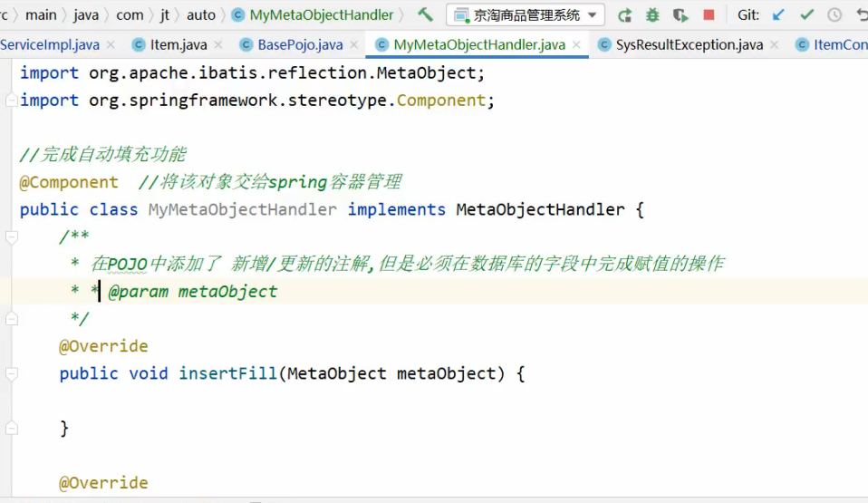
Task: Click the Git update project arrow
Action: coord(778,15)
